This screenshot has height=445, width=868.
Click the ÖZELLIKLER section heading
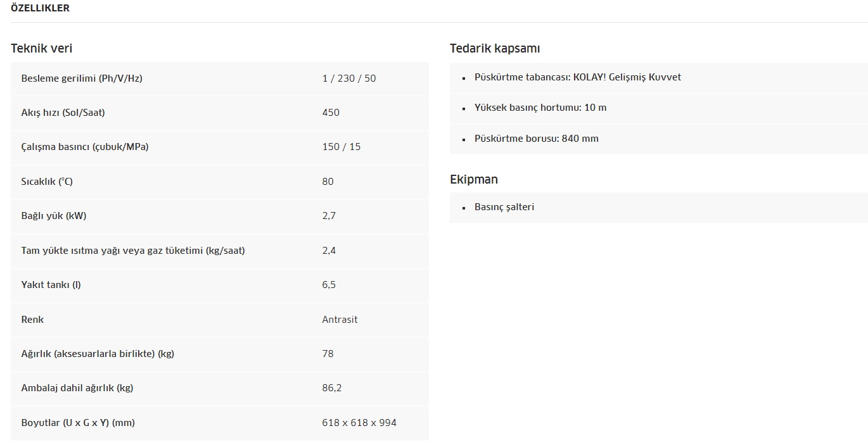(x=40, y=8)
